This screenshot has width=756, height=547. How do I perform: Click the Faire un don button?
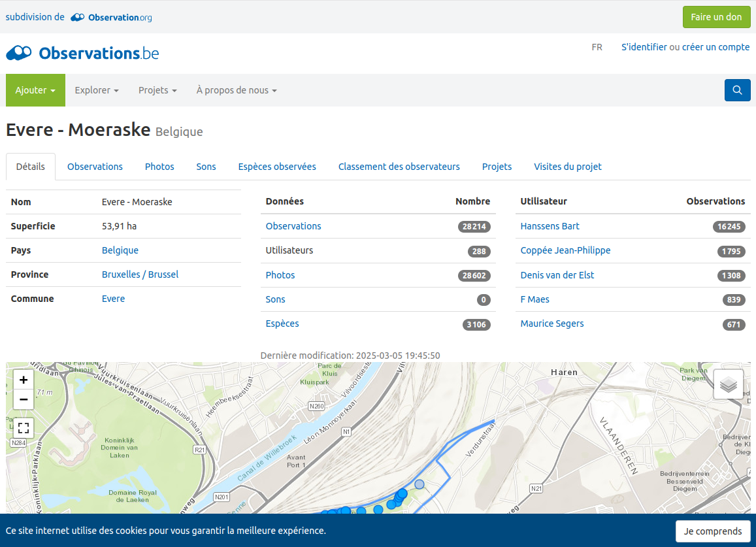pos(716,17)
